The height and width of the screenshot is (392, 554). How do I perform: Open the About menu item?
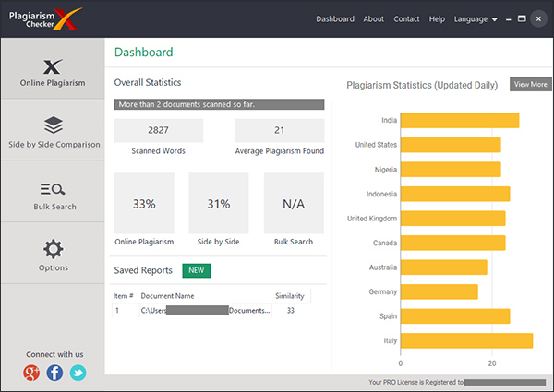point(374,19)
